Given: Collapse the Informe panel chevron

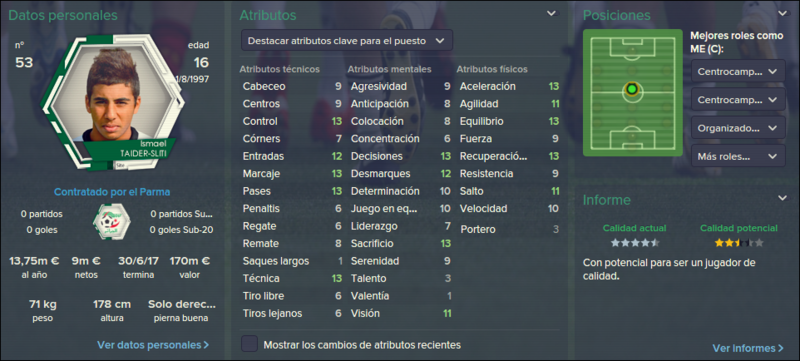Looking at the screenshot, I should [x=783, y=198].
